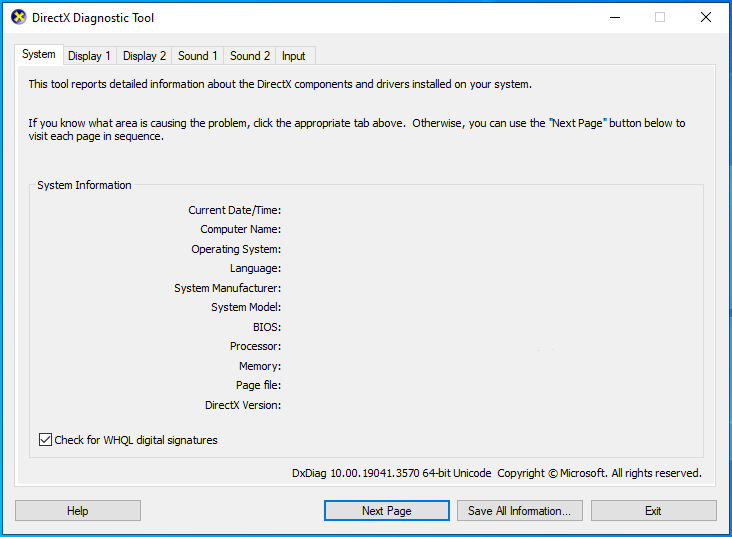Close the DirectX Diagnostic Tool window
The width and height of the screenshot is (732, 537).
(706, 18)
